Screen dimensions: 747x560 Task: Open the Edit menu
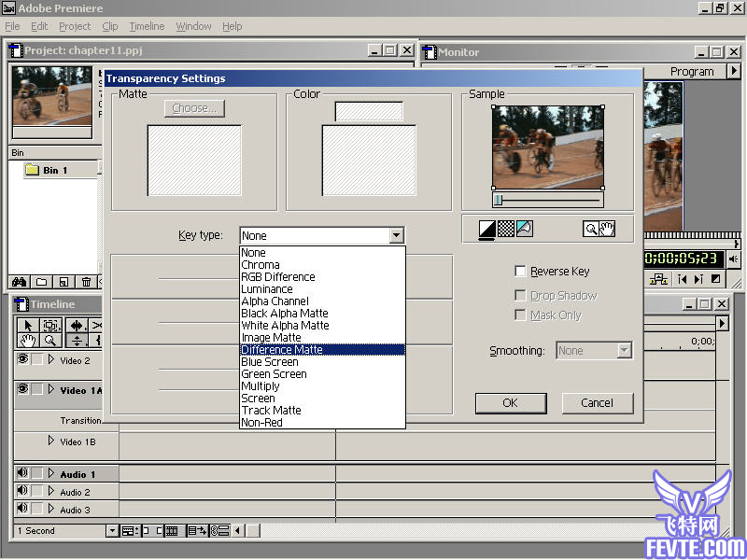coord(39,26)
